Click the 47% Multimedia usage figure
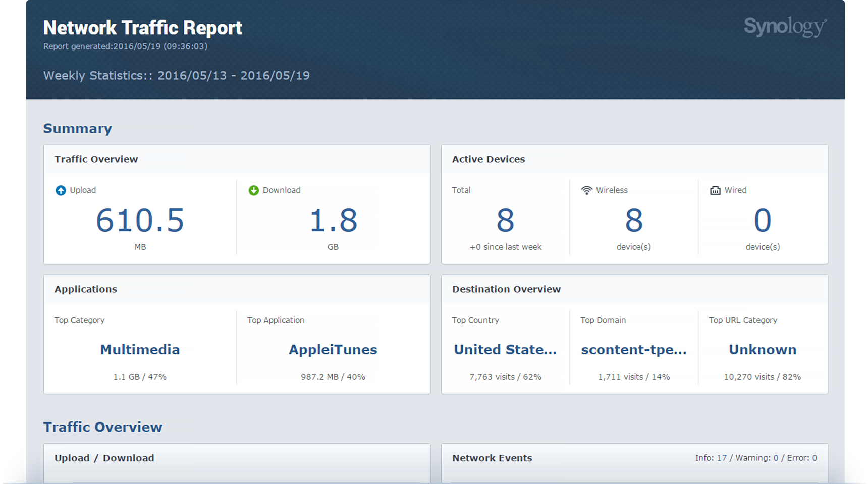The height and width of the screenshot is (484, 868). coord(140,376)
